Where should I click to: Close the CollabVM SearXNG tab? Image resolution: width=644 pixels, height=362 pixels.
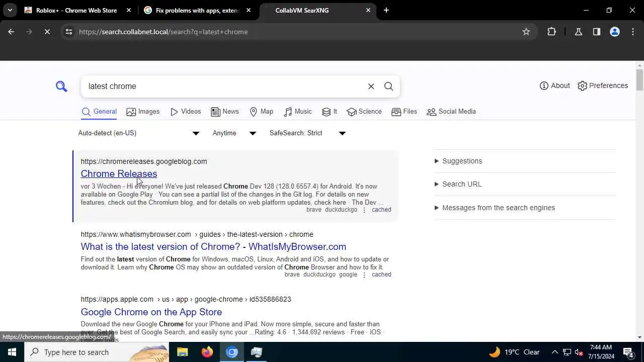pyautogui.click(x=368, y=10)
